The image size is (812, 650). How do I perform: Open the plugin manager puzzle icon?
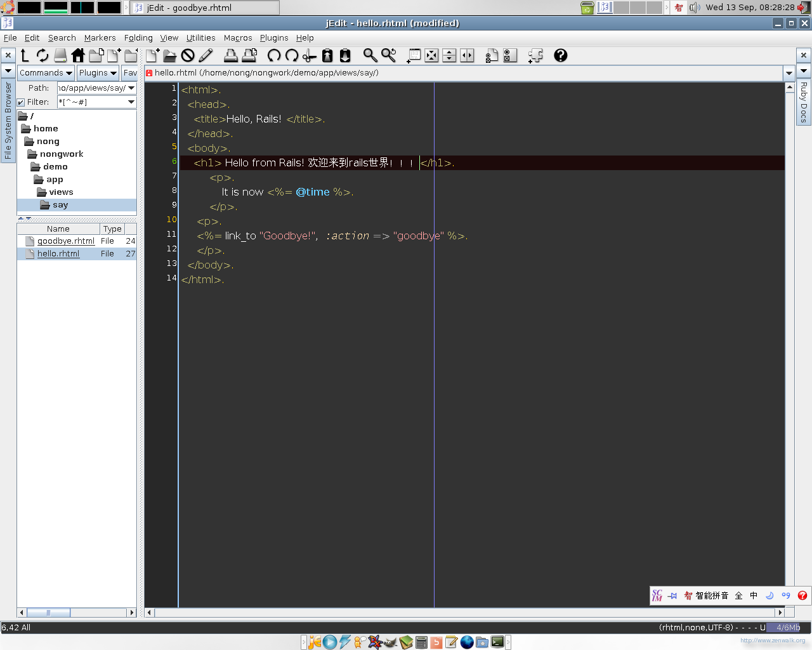pyautogui.click(x=535, y=55)
